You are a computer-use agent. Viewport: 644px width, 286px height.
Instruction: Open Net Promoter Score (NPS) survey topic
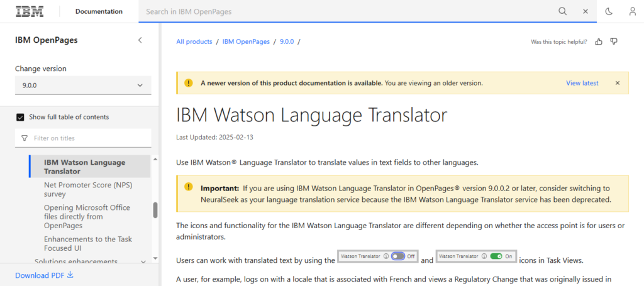tap(88, 190)
